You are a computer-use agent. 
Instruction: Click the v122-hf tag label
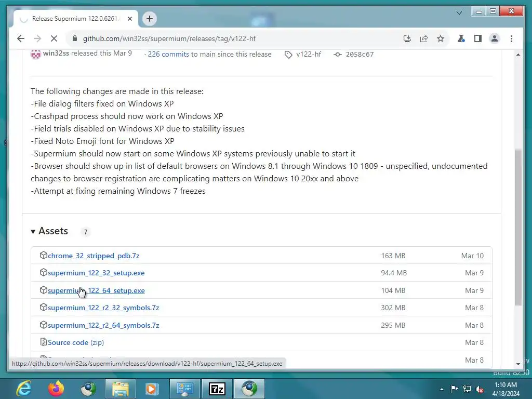pos(309,54)
